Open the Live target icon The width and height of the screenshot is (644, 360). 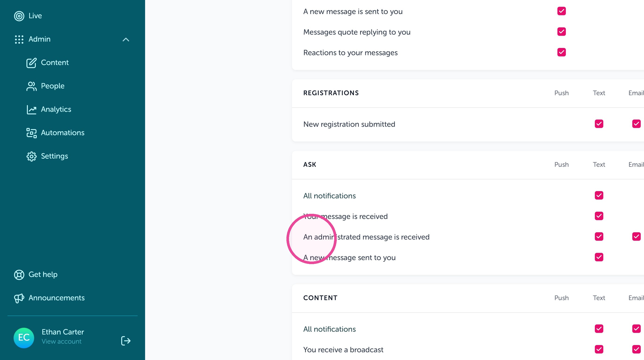coord(19,16)
